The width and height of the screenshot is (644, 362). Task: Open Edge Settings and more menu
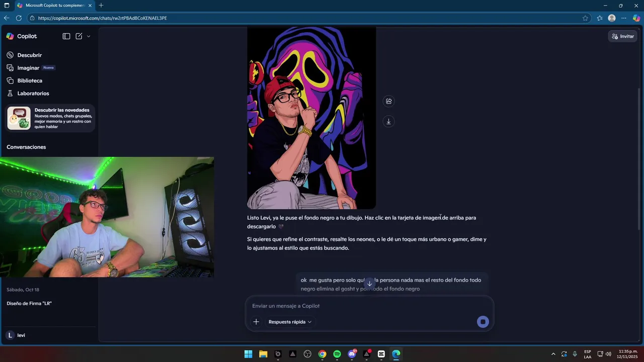624,18
